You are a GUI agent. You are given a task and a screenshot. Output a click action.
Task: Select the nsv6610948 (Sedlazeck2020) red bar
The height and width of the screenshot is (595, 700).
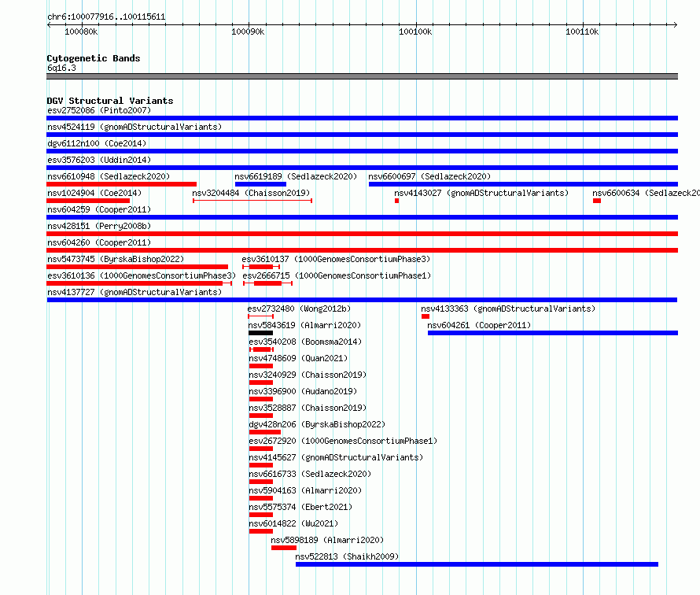pyautogui.click(x=121, y=184)
